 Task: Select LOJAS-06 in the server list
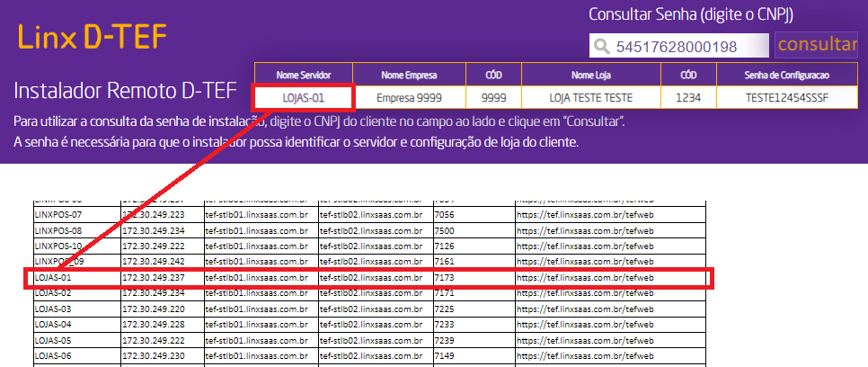[53, 355]
